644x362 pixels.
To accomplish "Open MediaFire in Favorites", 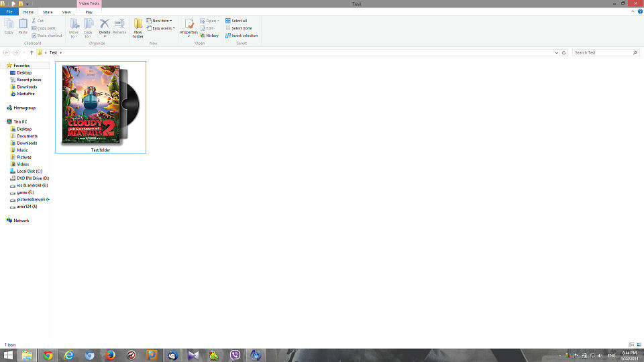I will (25, 94).
